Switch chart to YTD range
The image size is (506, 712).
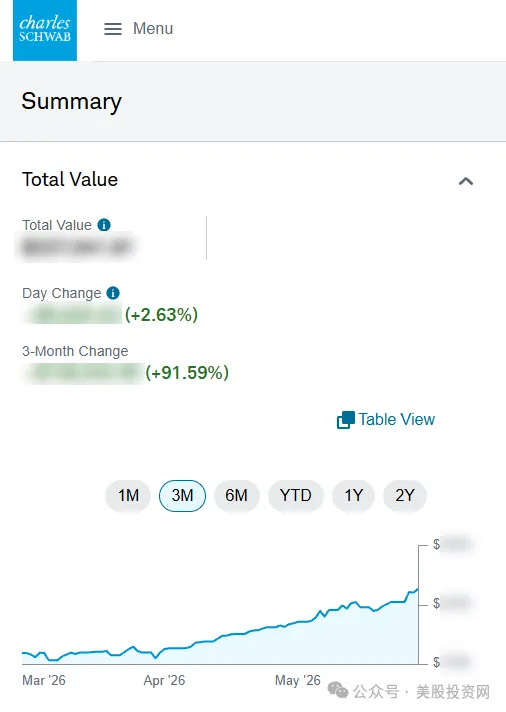(296, 495)
